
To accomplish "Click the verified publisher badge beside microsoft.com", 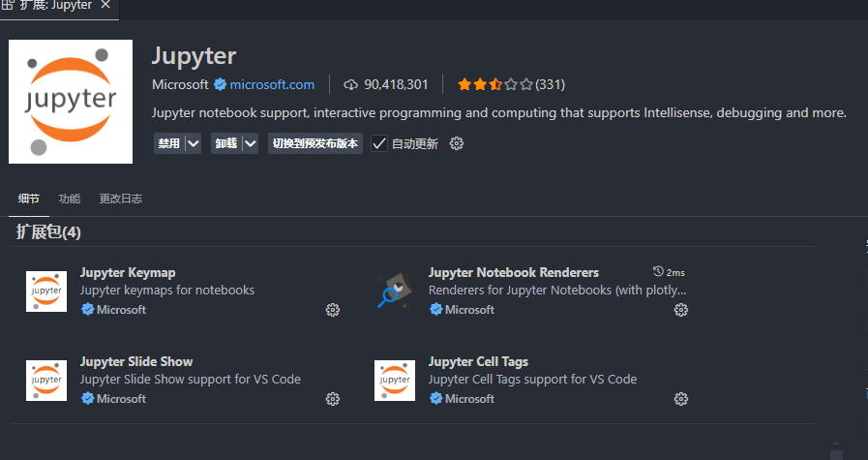I will (220, 85).
